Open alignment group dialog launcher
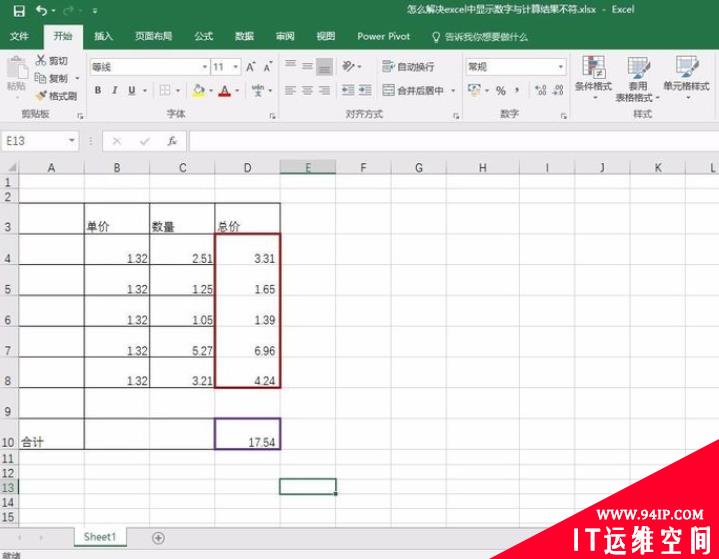 pyautogui.click(x=456, y=116)
